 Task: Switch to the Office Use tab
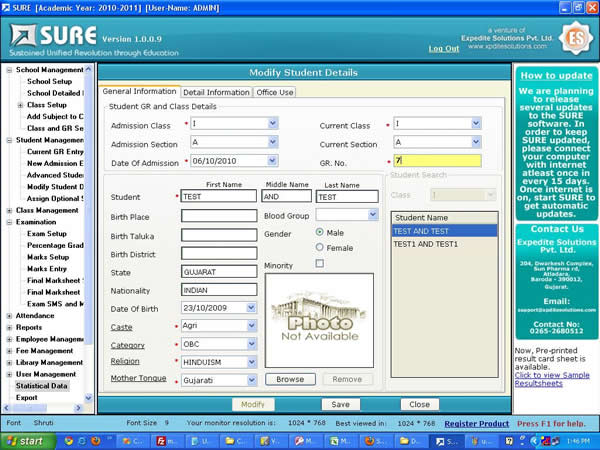point(275,92)
